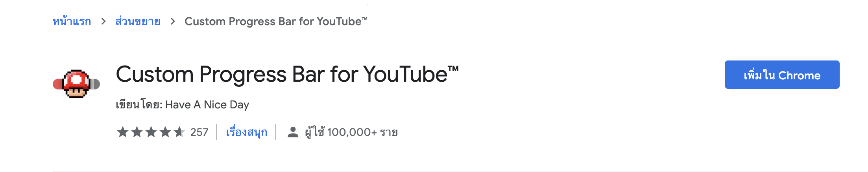Click the fourth rating star
Viewport: 868px width, 172px height.
[x=165, y=132]
